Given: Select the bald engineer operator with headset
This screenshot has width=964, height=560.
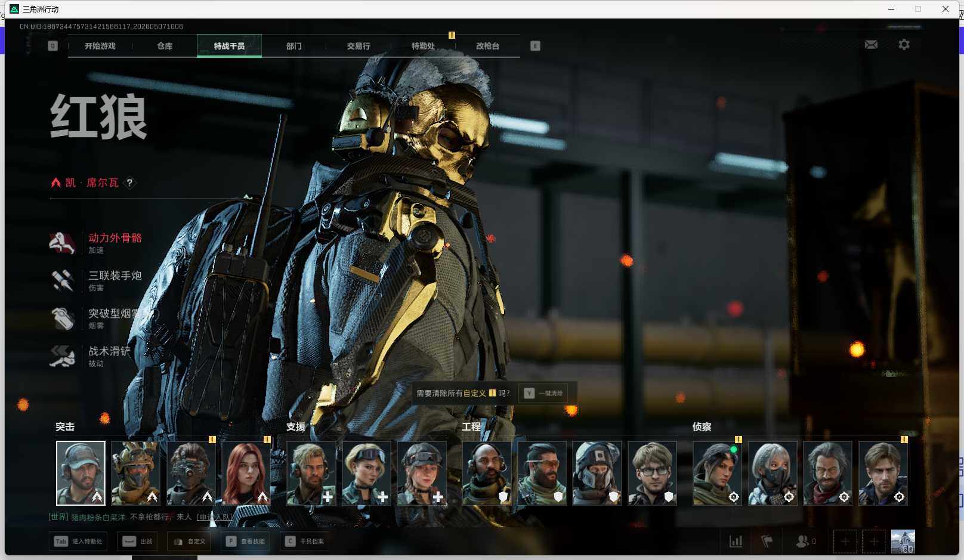Looking at the screenshot, I should pyautogui.click(x=487, y=473).
